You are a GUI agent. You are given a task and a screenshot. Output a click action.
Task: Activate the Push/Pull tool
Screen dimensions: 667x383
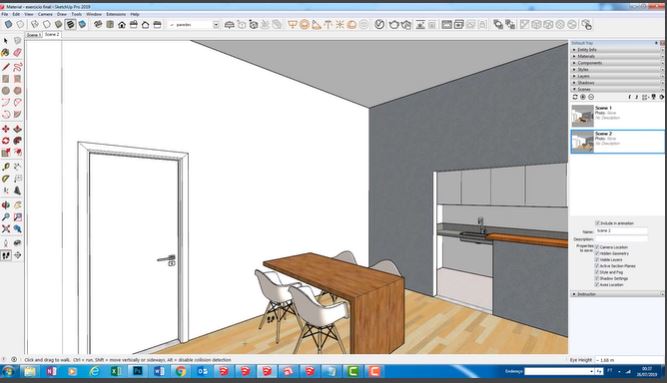pos(17,129)
